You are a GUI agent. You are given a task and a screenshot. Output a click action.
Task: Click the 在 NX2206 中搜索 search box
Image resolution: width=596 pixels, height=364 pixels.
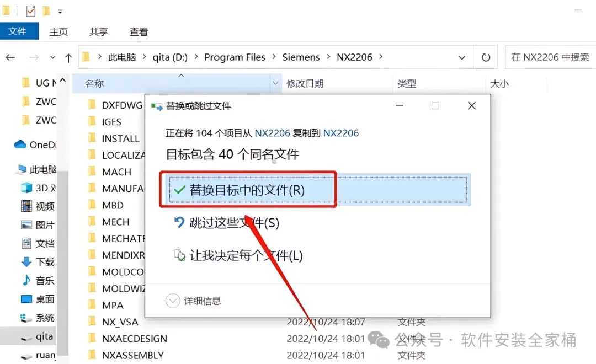(x=550, y=57)
